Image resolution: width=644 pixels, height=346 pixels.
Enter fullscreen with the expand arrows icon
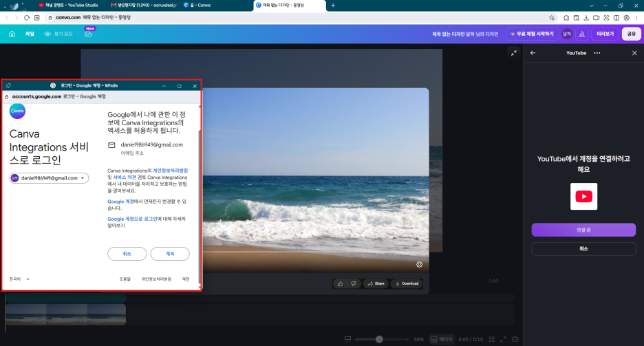tap(503, 339)
